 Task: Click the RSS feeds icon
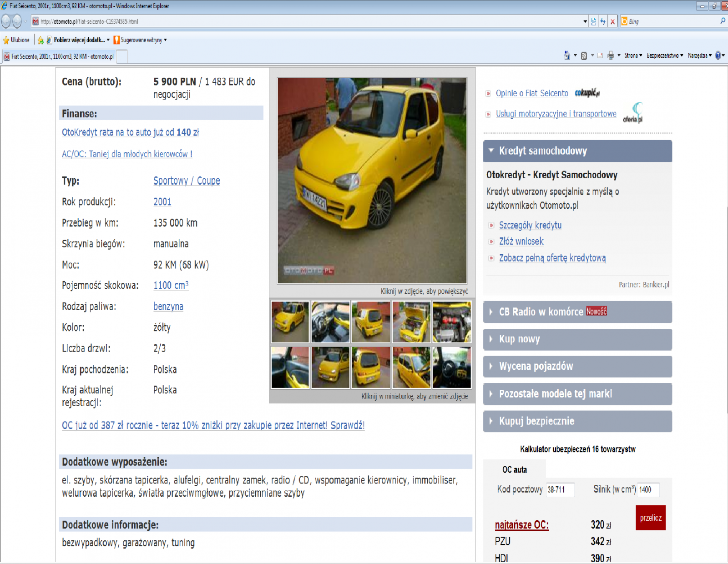click(x=584, y=55)
